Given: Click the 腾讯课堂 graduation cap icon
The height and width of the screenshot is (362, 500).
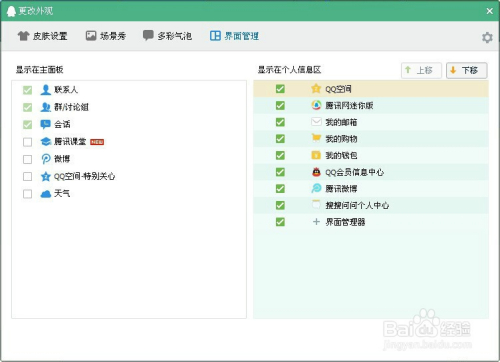Looking at the screenshot, I should point(46,142).
